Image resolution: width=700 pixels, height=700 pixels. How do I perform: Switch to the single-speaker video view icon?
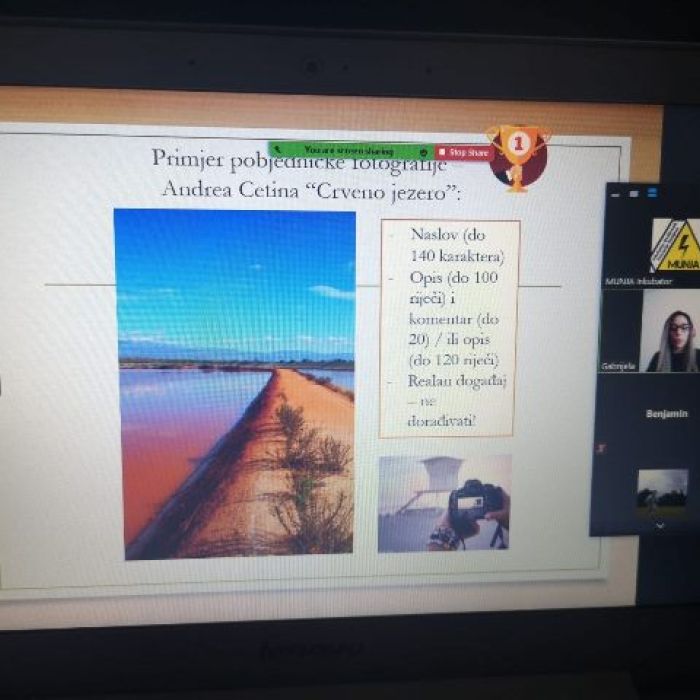[635, 193]
